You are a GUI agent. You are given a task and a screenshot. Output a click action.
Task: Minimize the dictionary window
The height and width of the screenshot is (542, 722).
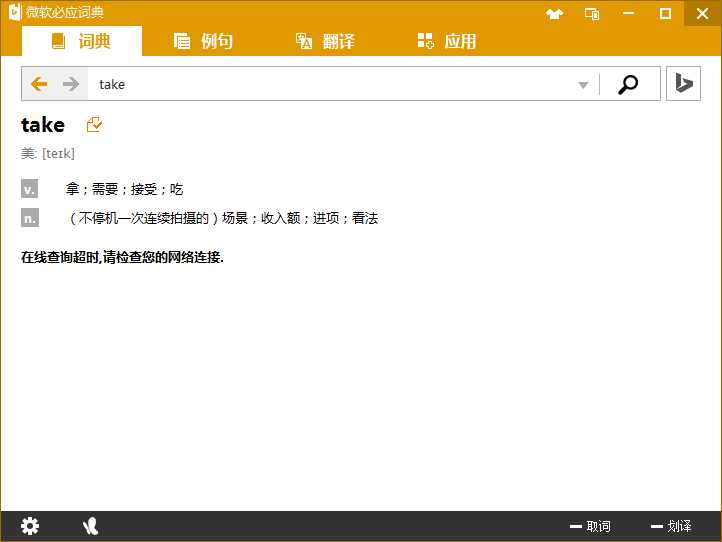tap(628, 13)
